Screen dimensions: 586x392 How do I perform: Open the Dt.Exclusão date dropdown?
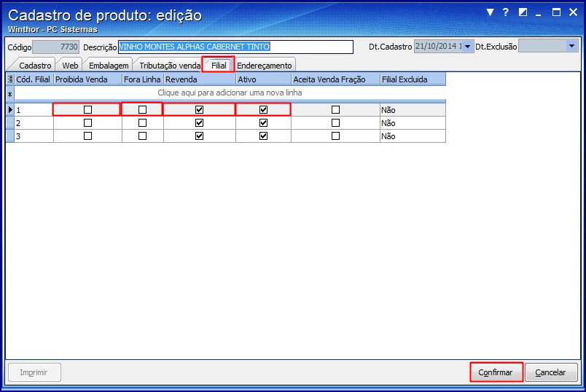(x=571, y=47)
